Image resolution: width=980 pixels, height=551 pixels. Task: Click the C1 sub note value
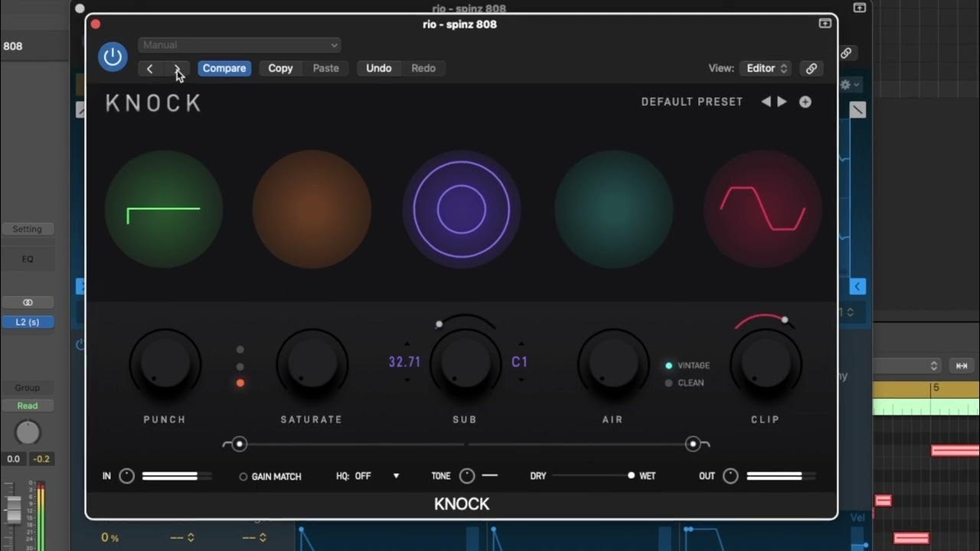tap(520, 362)
